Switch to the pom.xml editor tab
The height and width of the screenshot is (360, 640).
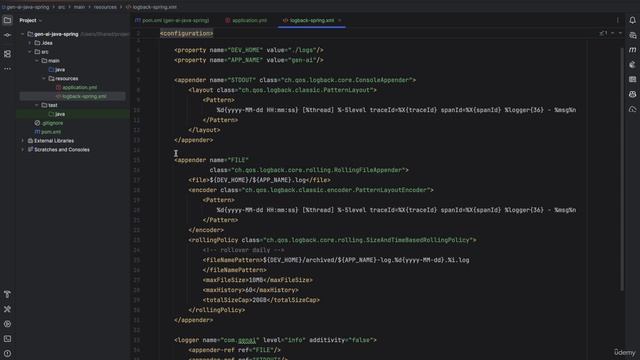tap(172, 20)
